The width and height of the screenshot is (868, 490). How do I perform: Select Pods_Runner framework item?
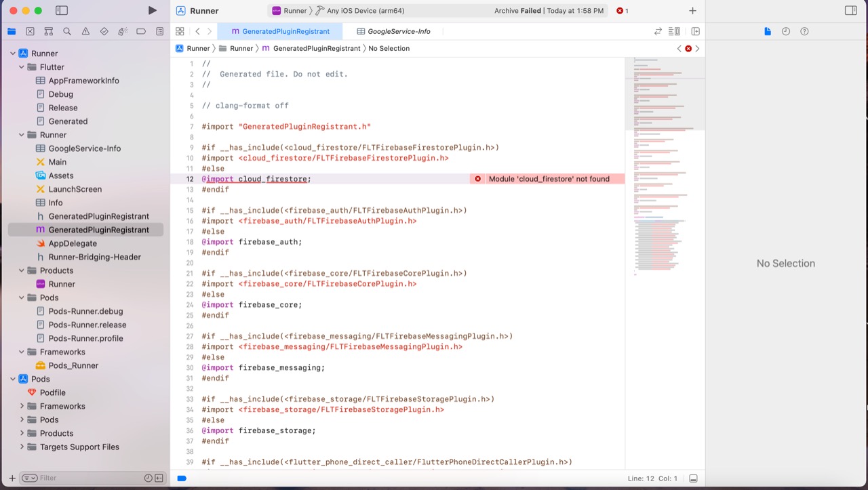pos(73,365)
